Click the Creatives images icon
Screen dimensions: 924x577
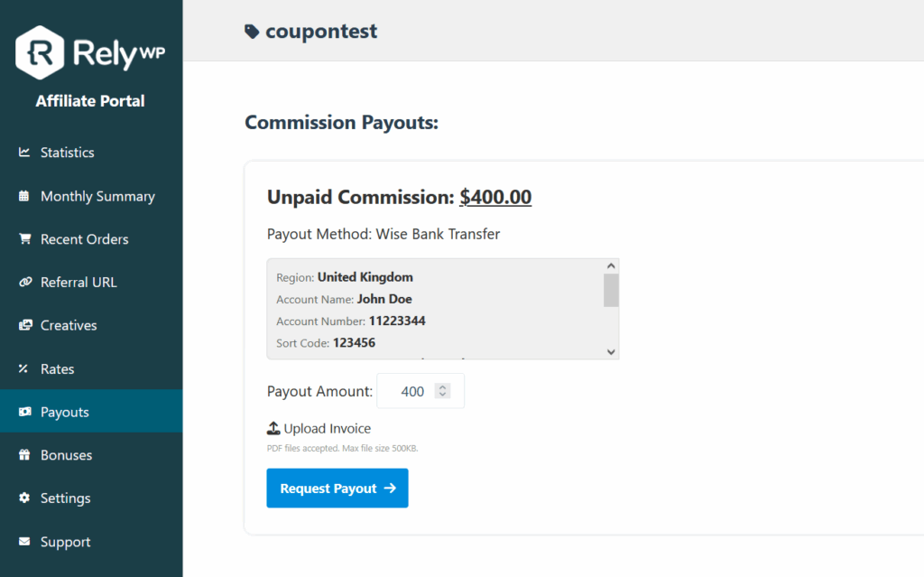click(25, 325)
